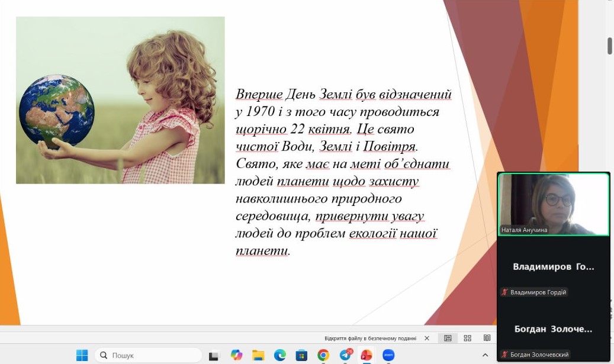
Task: Click the Windows search box labeled Пошук
Action: 148,355
